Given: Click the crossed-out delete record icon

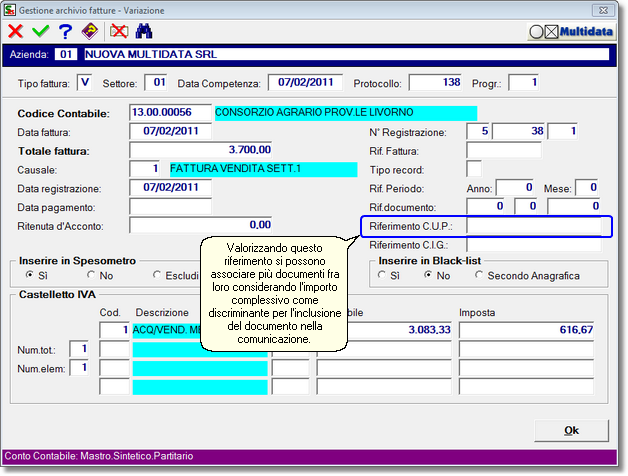Looking at the screenshot, I should [x=119, y=31].
